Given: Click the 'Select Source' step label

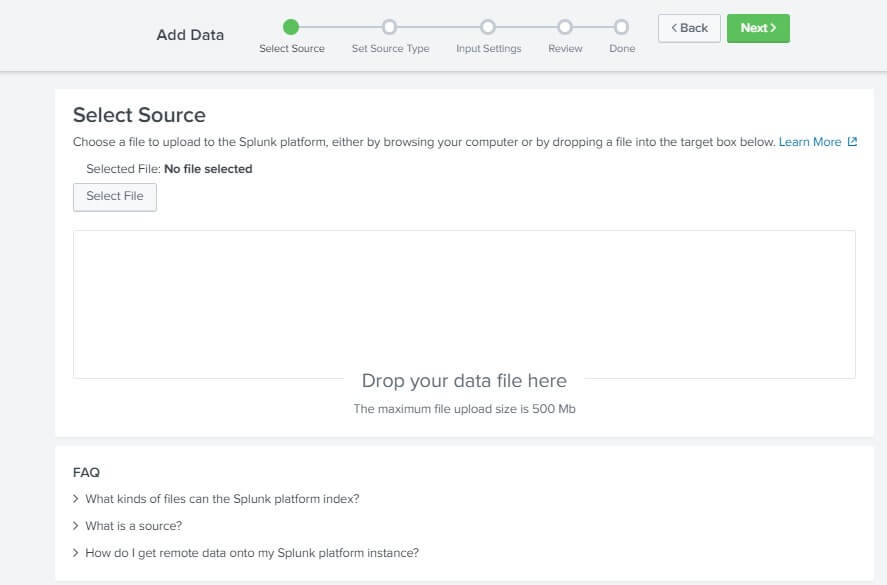Looking at the screenshot, I should pyautogui.click(x=292, y=49).
